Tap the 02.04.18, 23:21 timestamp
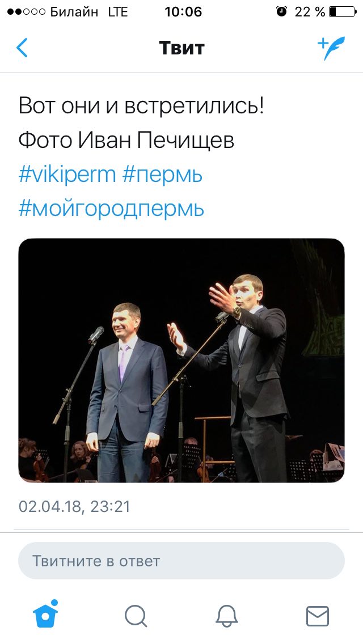363x644 pixels. click(74, 506)
